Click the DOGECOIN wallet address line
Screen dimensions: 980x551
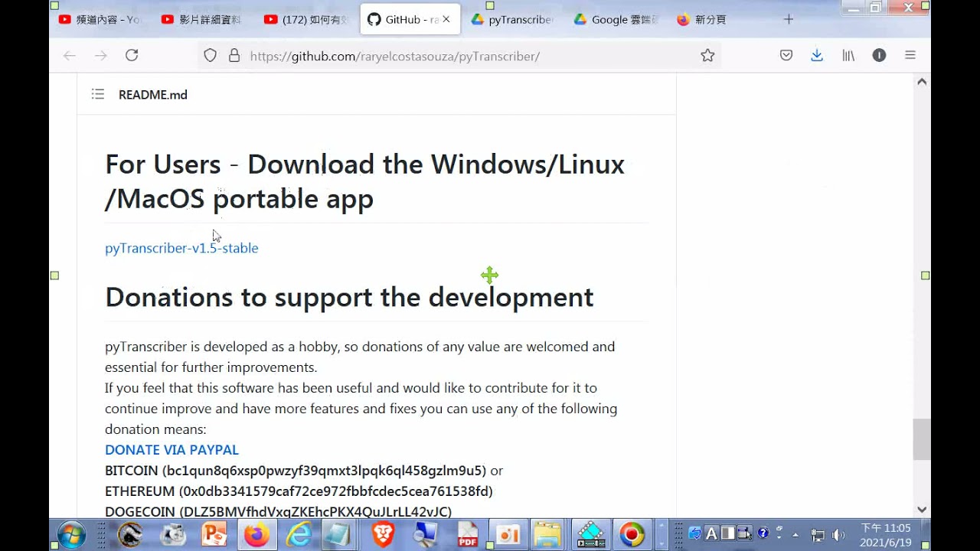(x=278, y=511)
